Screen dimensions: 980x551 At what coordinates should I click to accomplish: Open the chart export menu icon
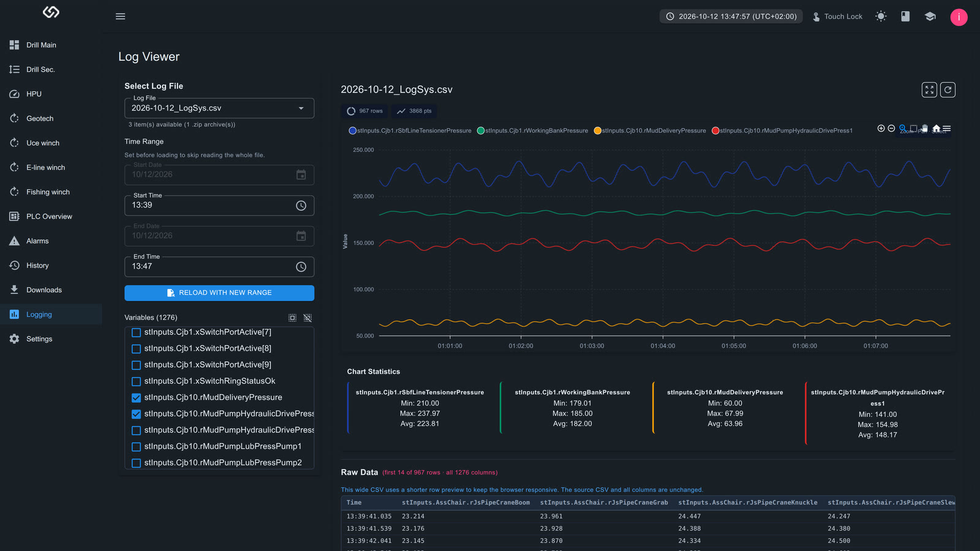point(947,129)
